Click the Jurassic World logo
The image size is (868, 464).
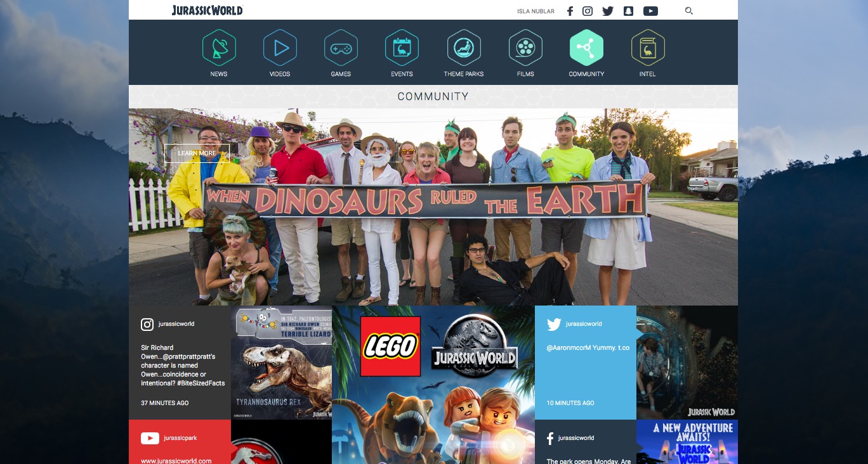pyautogui.click(x=207, y=10)
